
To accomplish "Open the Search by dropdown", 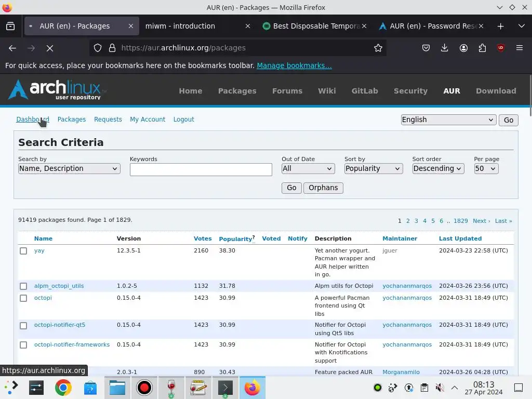I will tap(69, 169).
